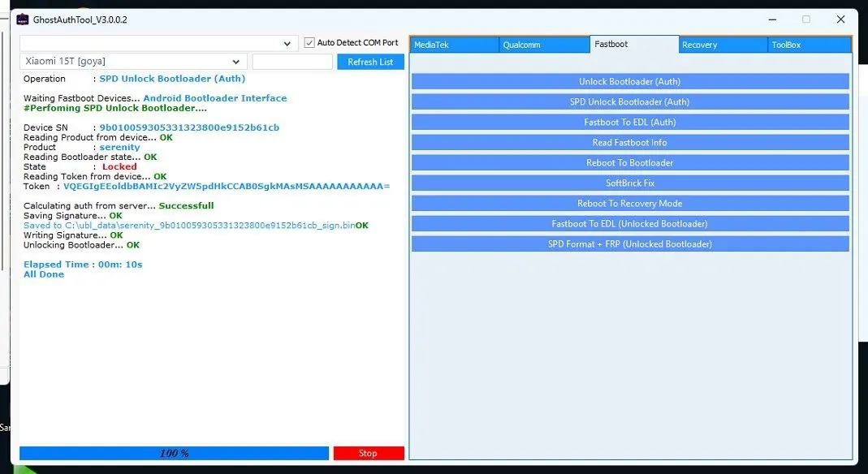This screenshot has width=868, height=474.
Task: Click Fastboot To EDL (Unlocked Bootloader) button
Action: 630,223
